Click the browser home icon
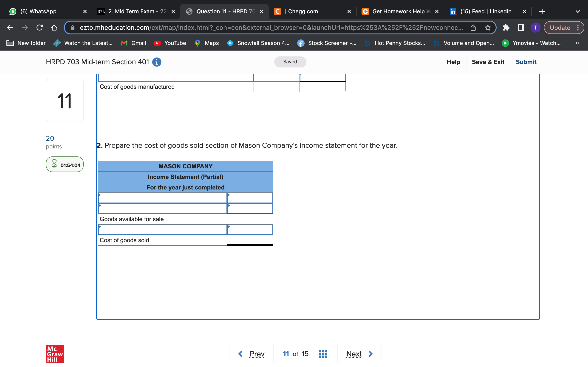The image size is (588, 367). pyautogui.click(x=54, y=28)
